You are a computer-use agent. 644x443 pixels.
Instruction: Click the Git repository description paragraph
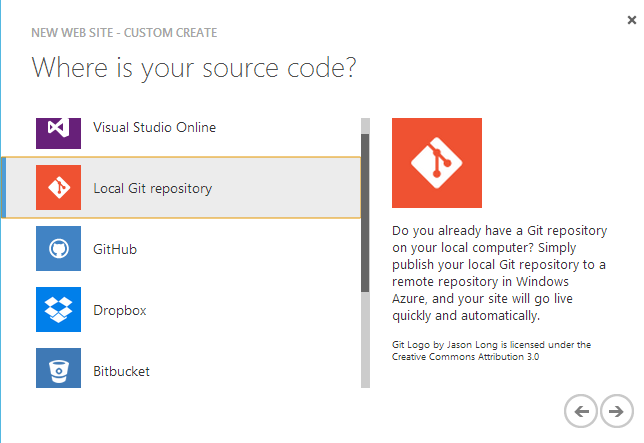(499, 273)
